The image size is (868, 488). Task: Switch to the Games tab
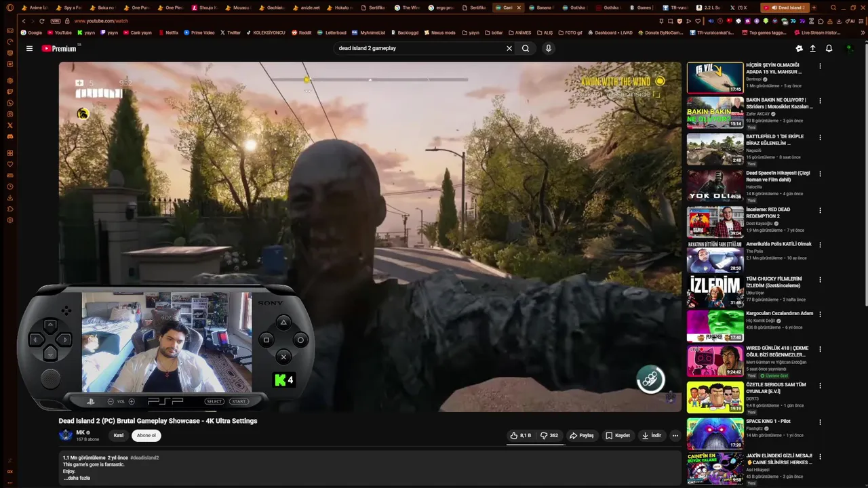643,7
